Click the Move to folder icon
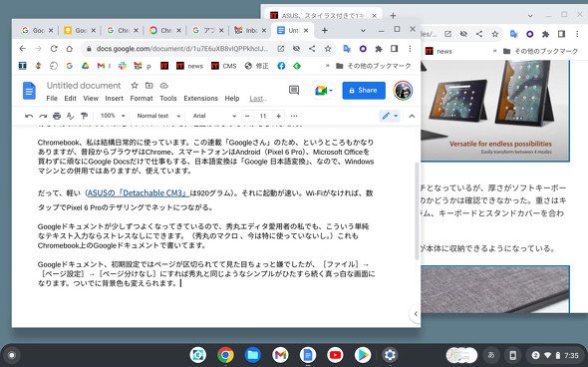The height and width of the screenshot is (367, 588). pyautogui.click(x=148, y=86)
